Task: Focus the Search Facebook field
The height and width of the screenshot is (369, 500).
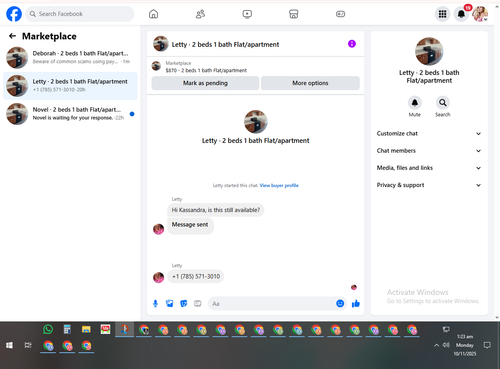Action: [x=80, y=14]
